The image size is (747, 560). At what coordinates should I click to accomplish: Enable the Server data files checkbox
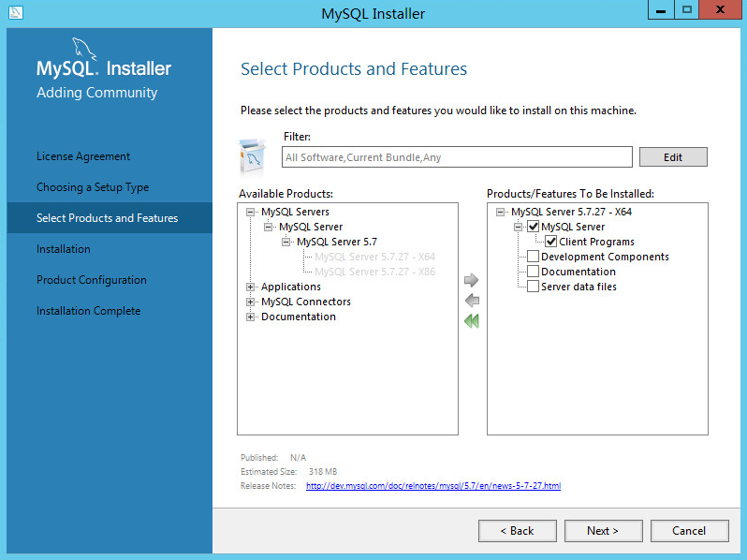pyautogui.click(x=533, y=287)
